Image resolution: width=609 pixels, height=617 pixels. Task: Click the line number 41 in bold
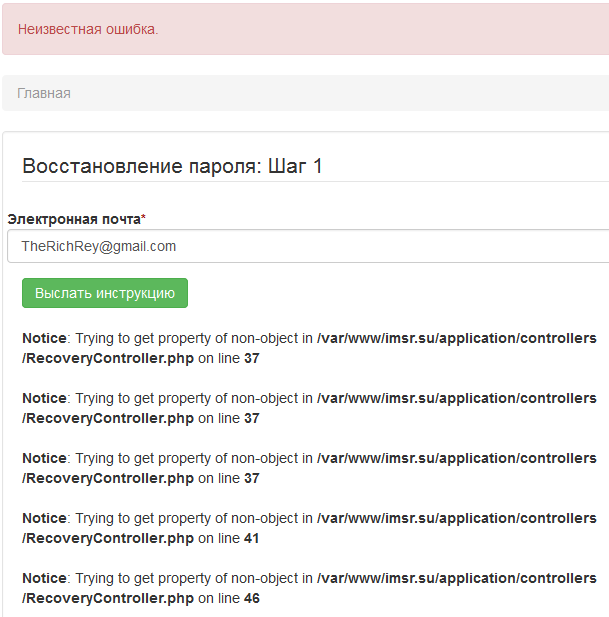click(251, 538)
